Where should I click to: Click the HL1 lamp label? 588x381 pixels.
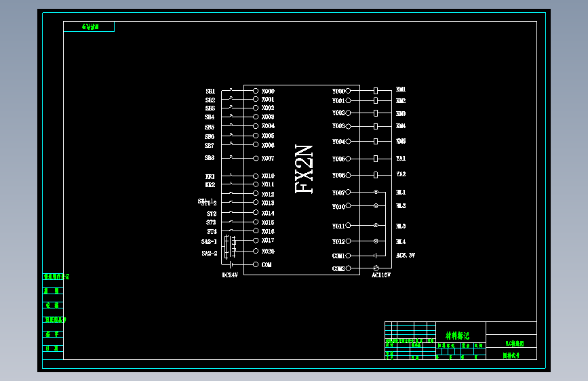[401, 193]
